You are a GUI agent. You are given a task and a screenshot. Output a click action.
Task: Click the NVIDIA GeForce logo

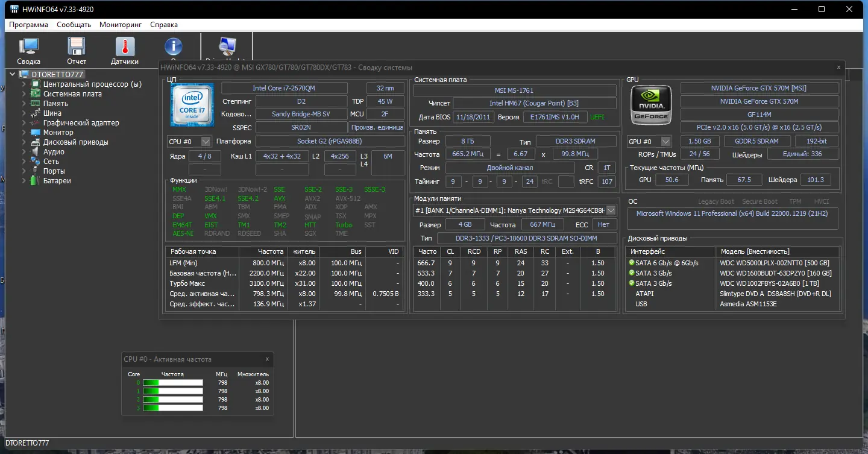(652, 105)
